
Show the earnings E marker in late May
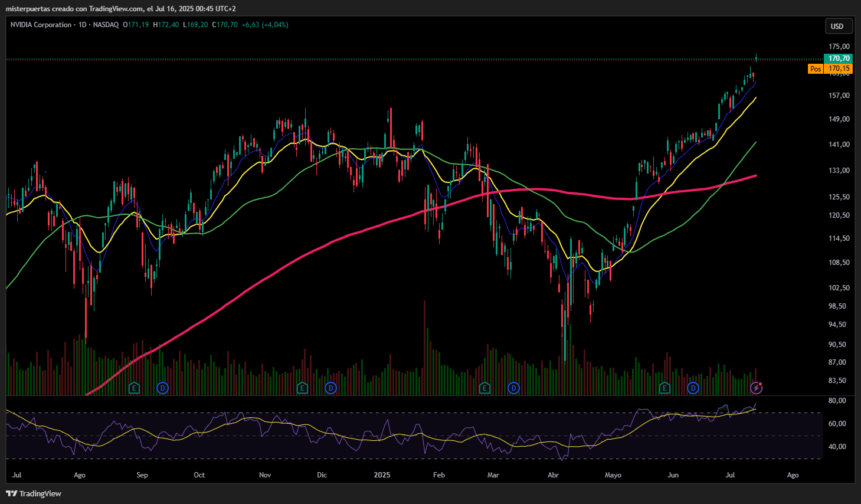click(x=664, y=388)
